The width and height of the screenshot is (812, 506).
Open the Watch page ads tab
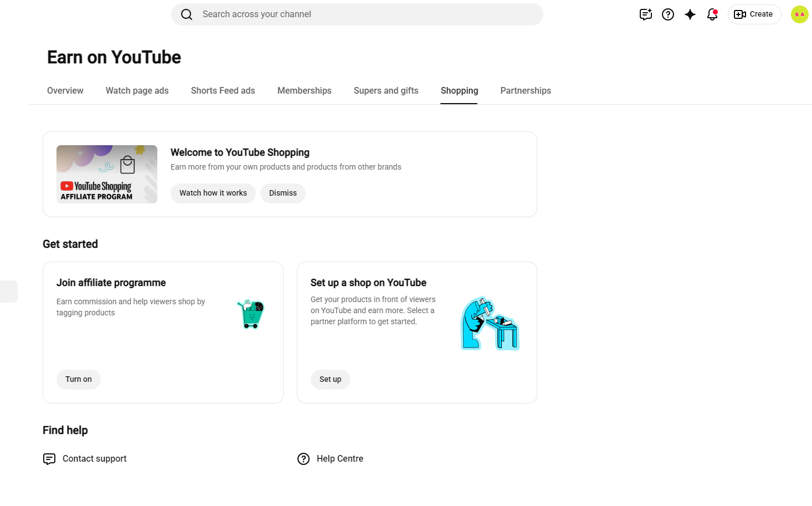[x=137, y=91]
